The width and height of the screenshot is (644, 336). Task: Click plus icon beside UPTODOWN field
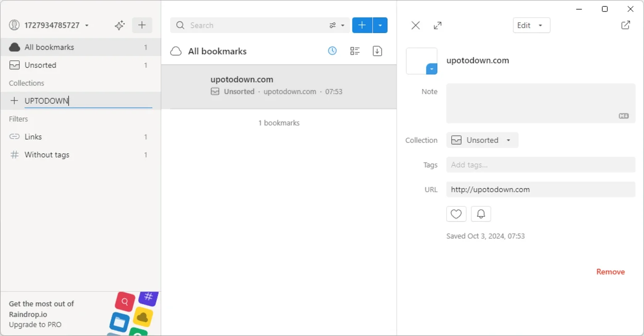coord(14,101)
